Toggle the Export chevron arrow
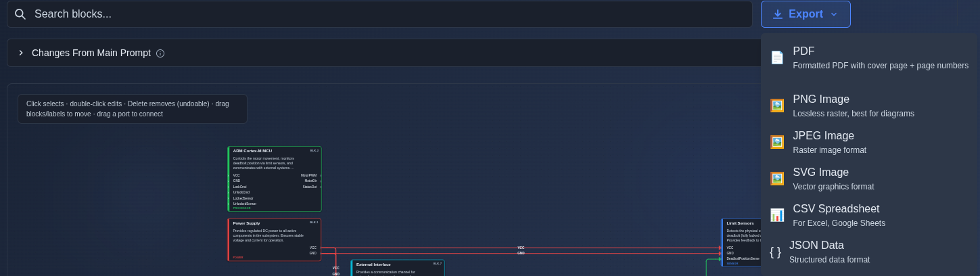The height and width of the screenshot is (276, 980). [834, 14]
